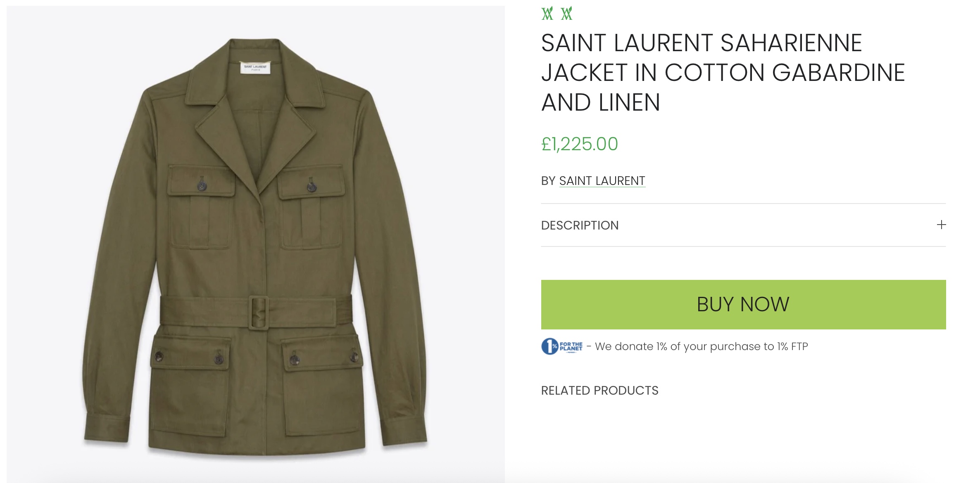980x483 pixels.
Task: Expand the DESCRIPTION section label
Action: pyautogui.click(x=580, y=225)
